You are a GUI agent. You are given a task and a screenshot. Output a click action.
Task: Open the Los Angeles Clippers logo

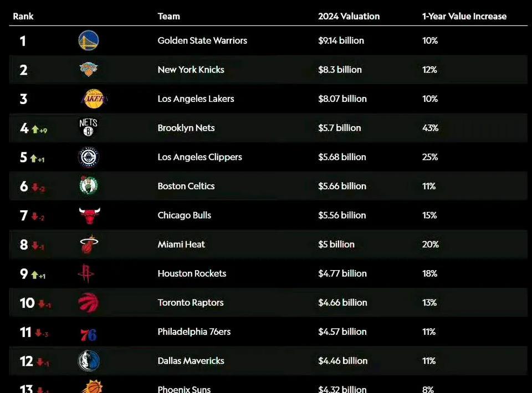point(89,157)
